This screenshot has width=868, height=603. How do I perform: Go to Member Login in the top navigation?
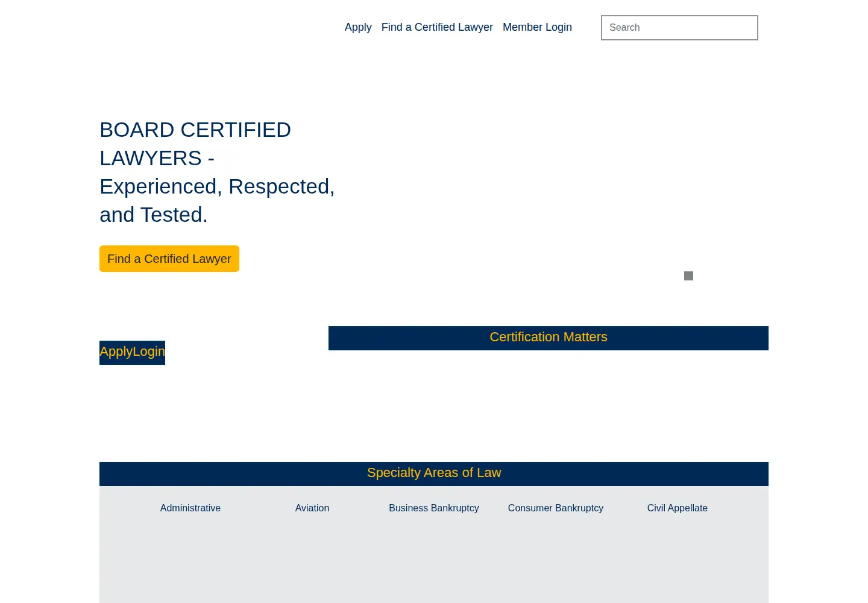click(x=537, y=27)
